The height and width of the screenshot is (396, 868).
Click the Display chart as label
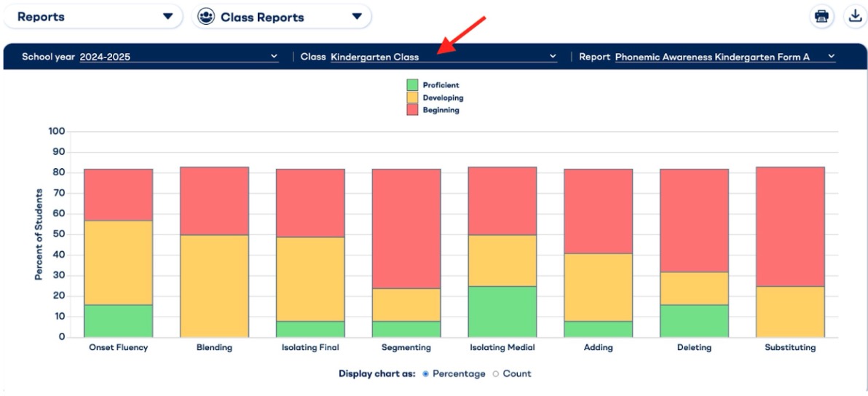pyautogui.click(x=377, y=374)
